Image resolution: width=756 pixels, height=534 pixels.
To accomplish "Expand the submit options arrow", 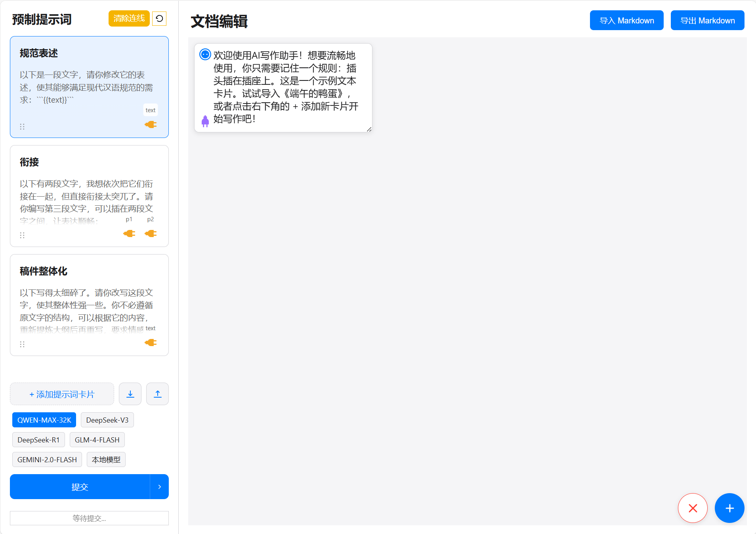I will click(x=159, y=486).
